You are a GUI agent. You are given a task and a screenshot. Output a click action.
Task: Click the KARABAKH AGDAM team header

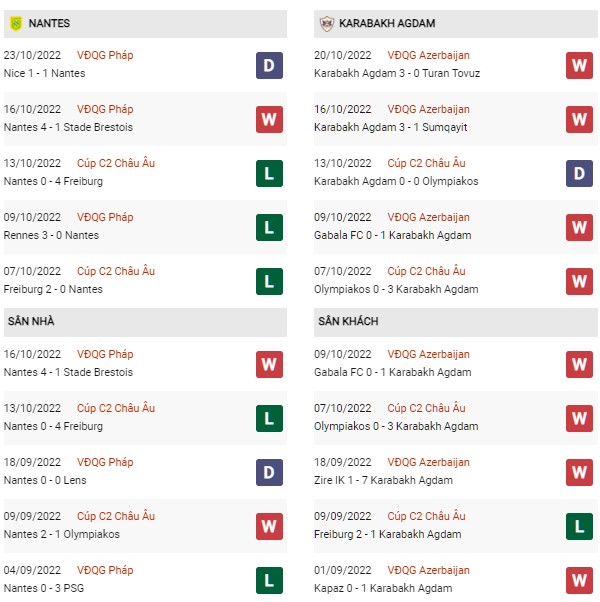tap(456, 24)
